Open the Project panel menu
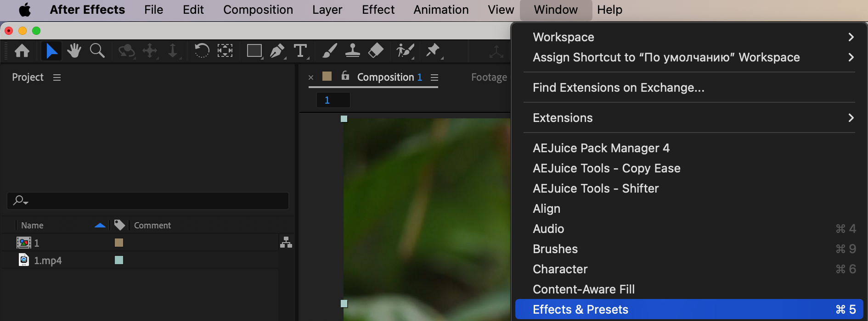The width and height of the screenshot is (868, 321). [x=57, y=77]
